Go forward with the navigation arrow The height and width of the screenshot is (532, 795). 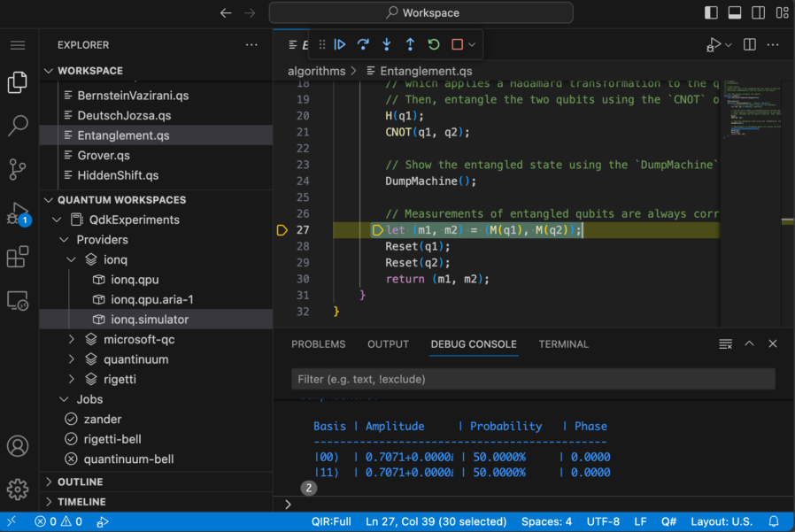250,13
